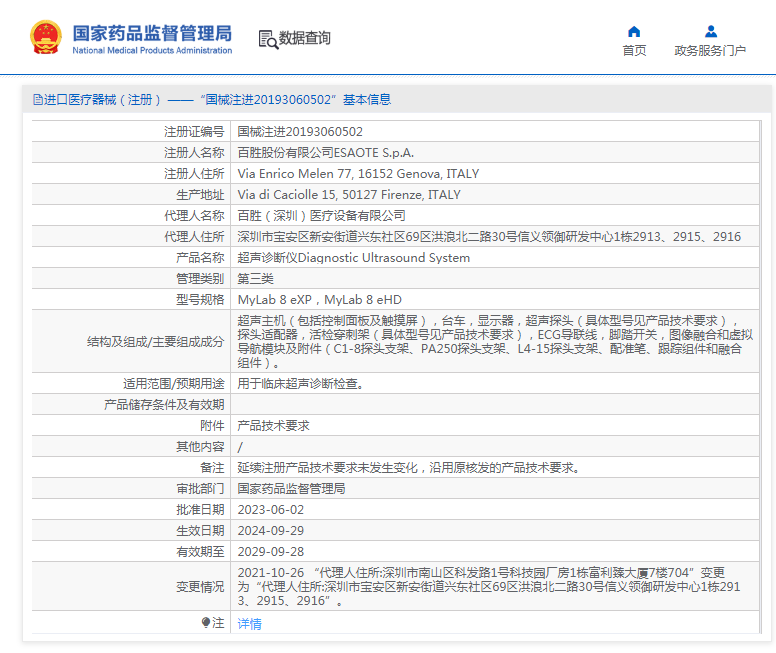
Task: Open the 数据查询 section link
Action: click(x=304, y=38)
